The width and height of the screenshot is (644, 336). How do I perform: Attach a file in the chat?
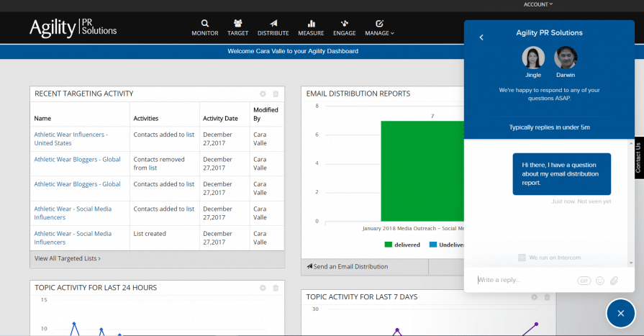pyautogui.click(x=614, y=281)
